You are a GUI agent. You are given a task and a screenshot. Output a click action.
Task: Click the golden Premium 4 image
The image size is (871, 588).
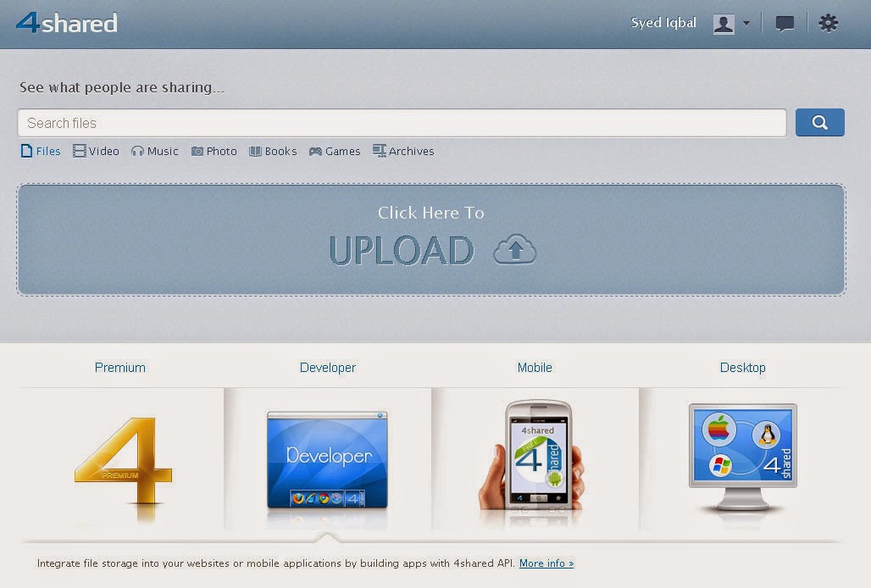click(x=123, y=462)
